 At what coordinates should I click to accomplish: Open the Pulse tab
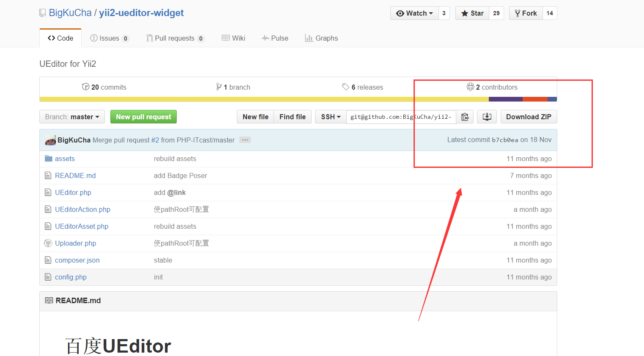click(275, 38)
